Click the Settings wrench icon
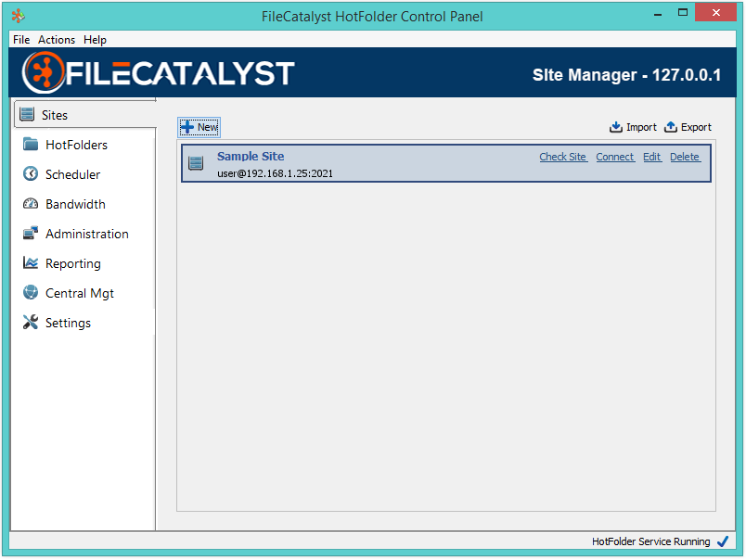Viewport: 746px width, 560px height. point(31,323)
